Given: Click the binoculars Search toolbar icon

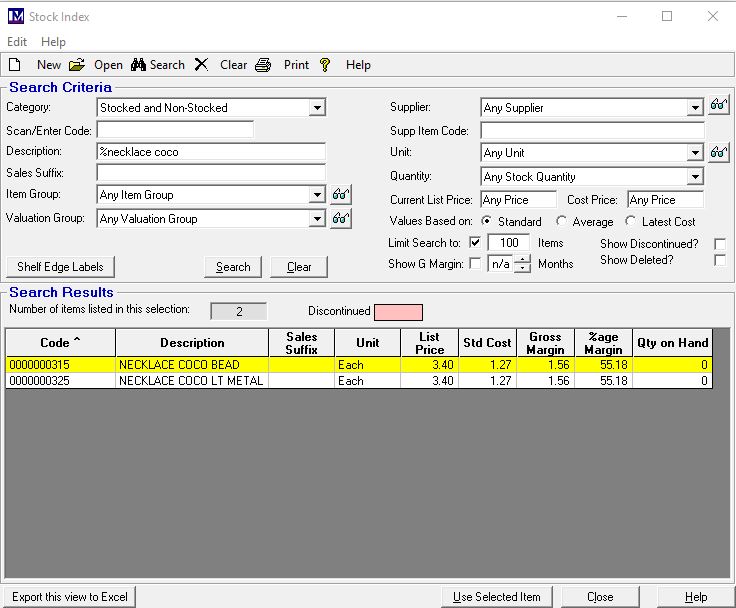Looking at the screenshot, I should 140,65.
